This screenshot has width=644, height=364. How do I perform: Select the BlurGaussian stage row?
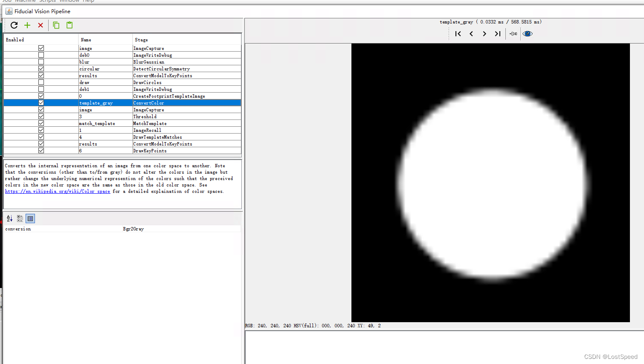122,62
